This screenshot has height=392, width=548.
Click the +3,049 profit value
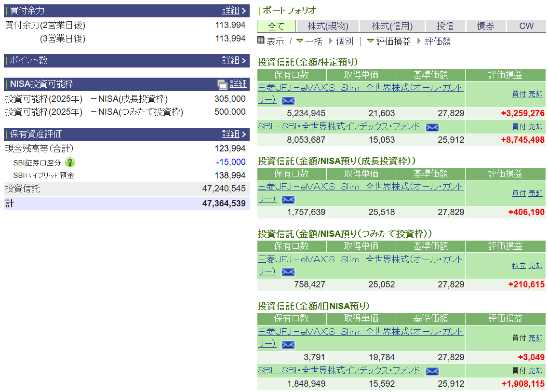[531, 357]
